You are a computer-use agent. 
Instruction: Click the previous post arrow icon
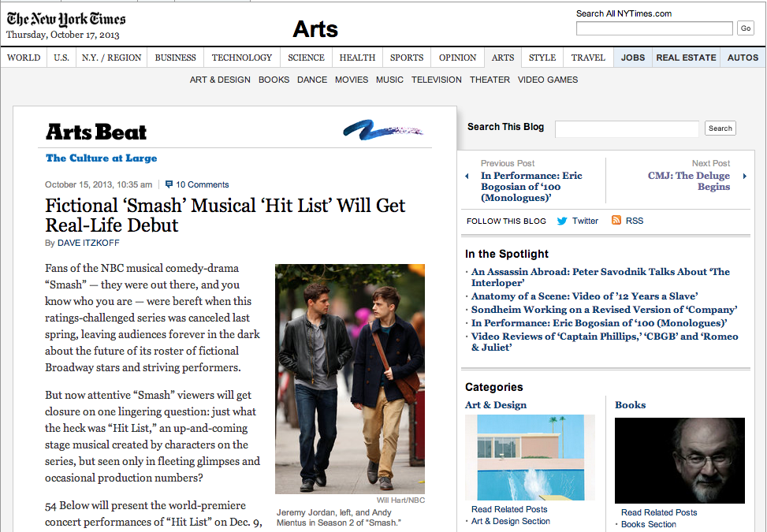coord(467,176)
